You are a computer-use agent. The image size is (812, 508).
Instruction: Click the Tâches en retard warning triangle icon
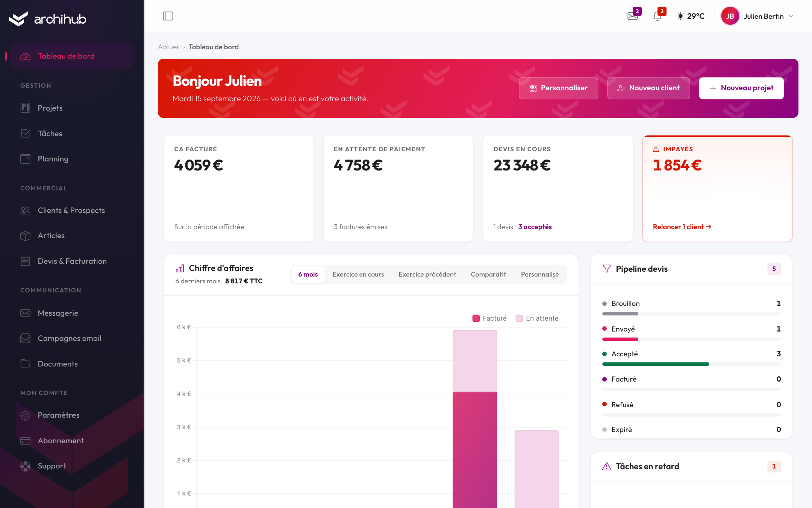click(607, 466)
